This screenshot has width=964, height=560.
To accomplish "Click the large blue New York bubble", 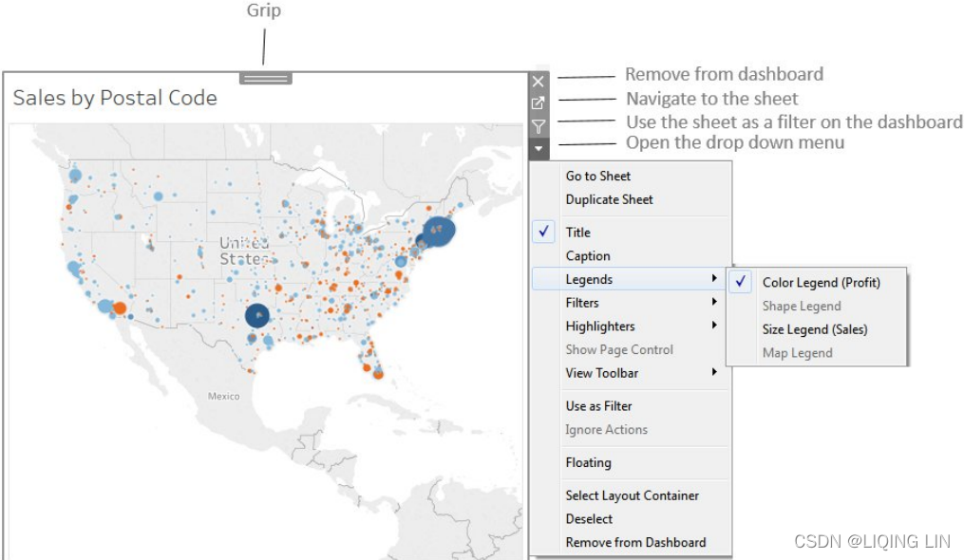I will 439,232.
